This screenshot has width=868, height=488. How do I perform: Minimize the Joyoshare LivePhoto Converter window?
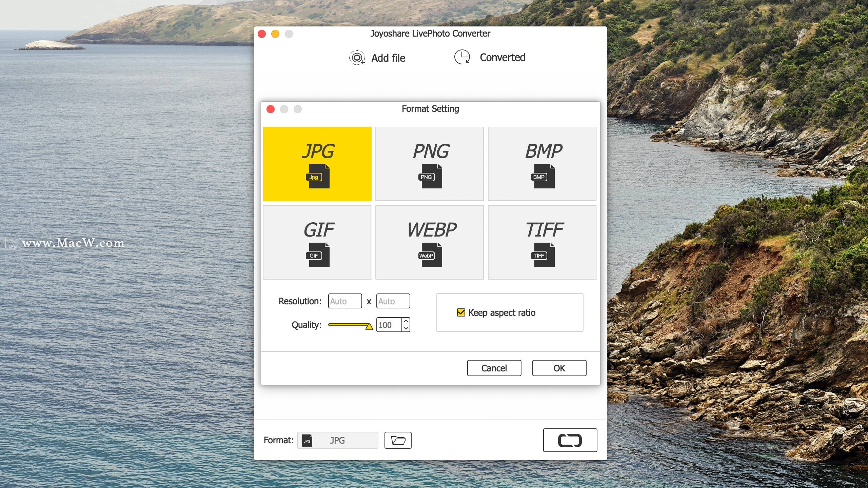[x=275, y=34]
